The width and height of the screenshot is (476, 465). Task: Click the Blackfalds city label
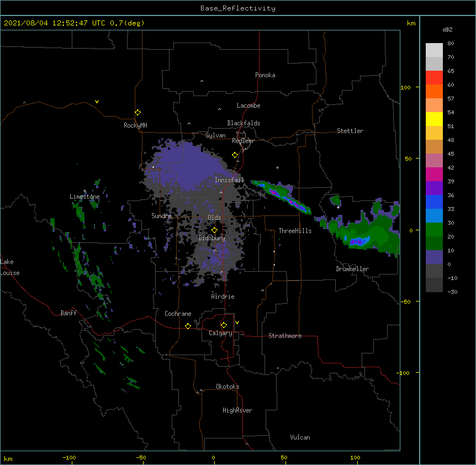coord(244,123)
